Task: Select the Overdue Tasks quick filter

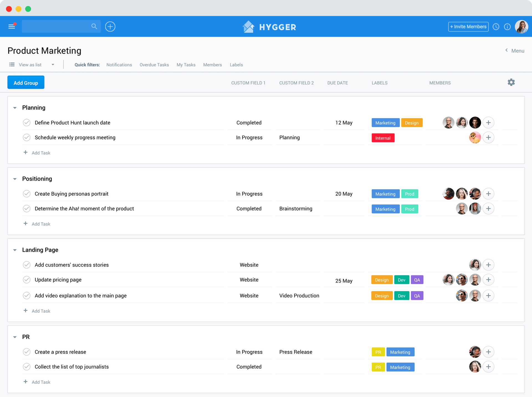Action: tap(154, 65)
